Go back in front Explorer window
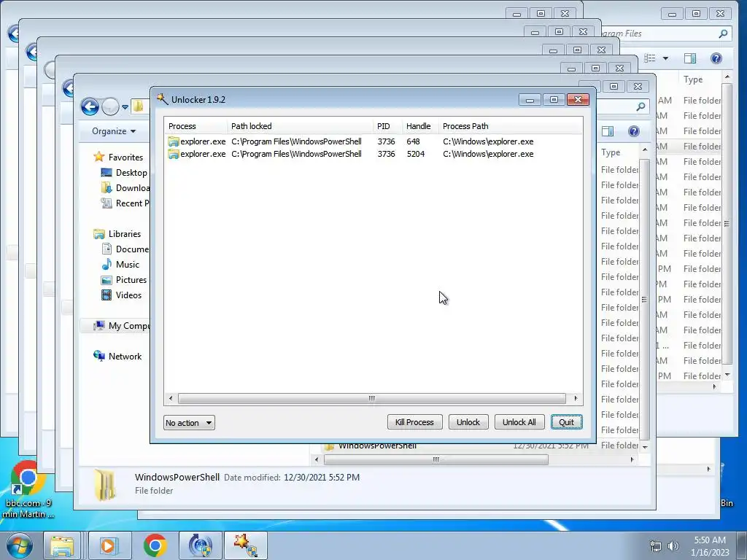The height and width of the screenshot is (560, 747). (x=90, y=106)
